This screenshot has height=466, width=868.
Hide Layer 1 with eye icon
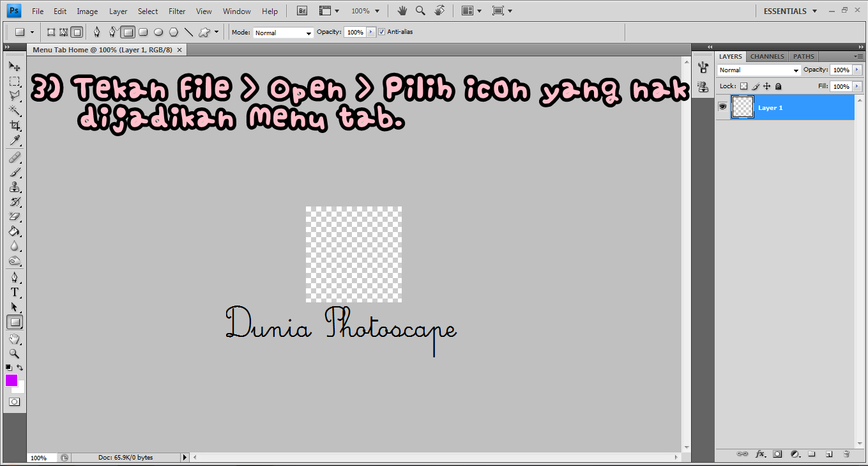[722, 107]
